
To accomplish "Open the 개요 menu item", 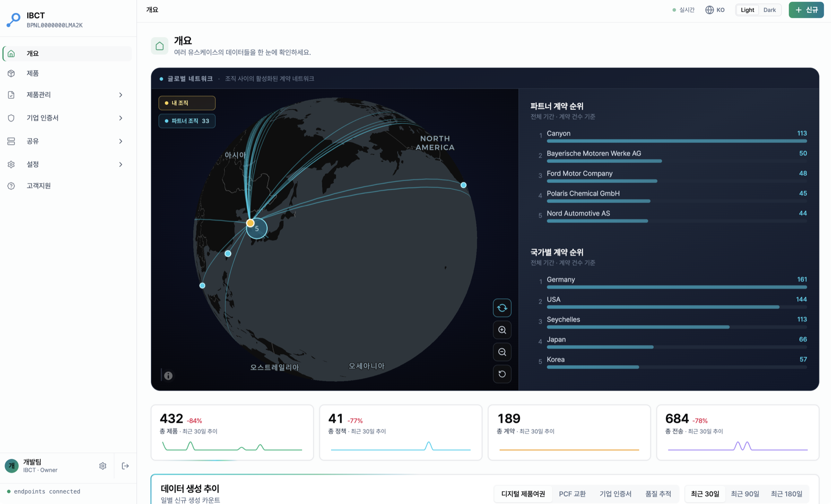I will coord(67,54).
